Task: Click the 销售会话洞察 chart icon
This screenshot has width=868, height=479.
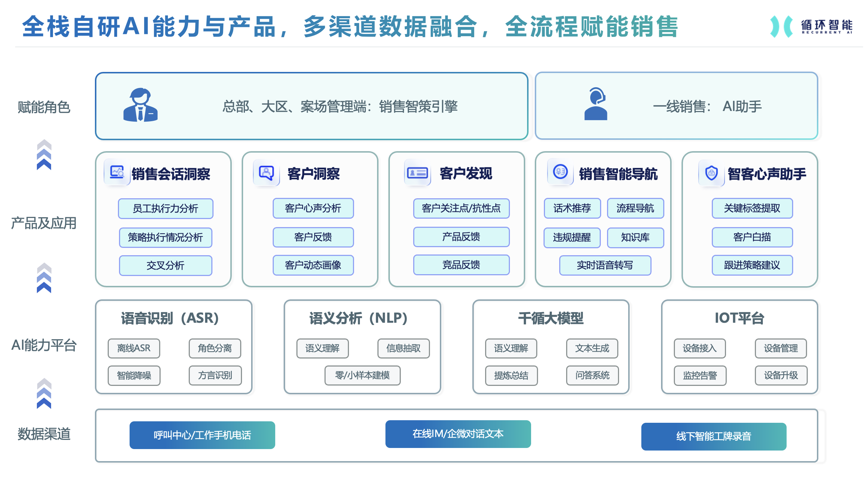Action: [117, 172]
